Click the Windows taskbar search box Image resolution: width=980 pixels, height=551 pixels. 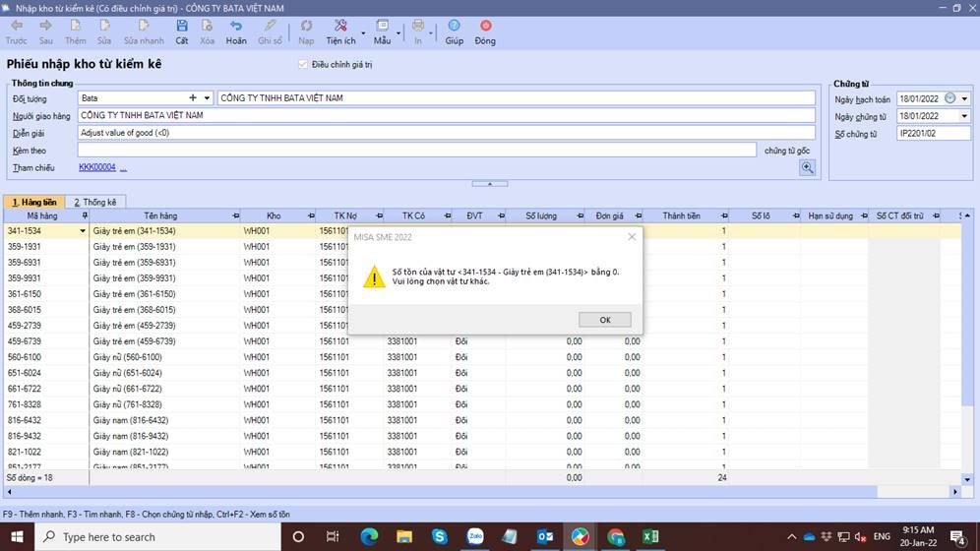157,536
